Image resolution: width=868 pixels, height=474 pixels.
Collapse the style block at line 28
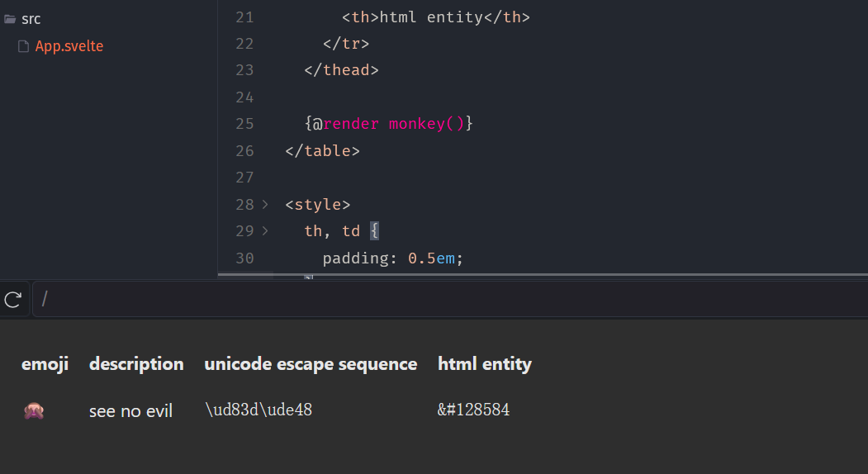pos(265,204)
